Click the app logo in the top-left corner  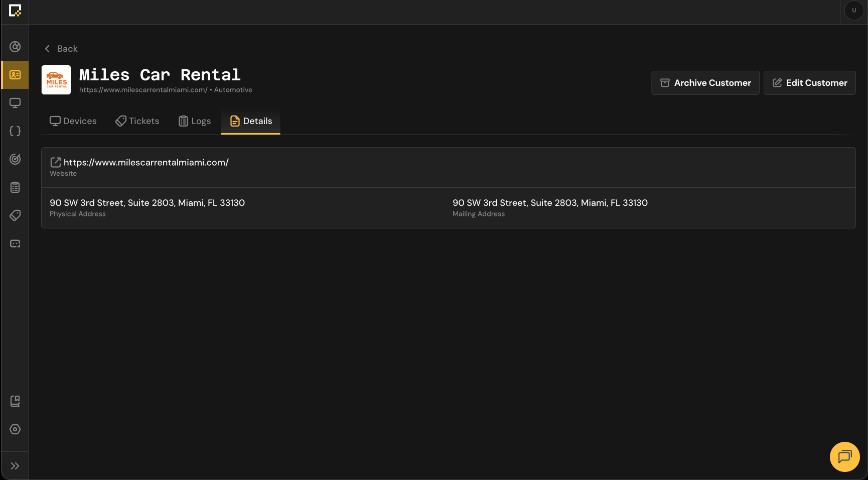point(15,11)
